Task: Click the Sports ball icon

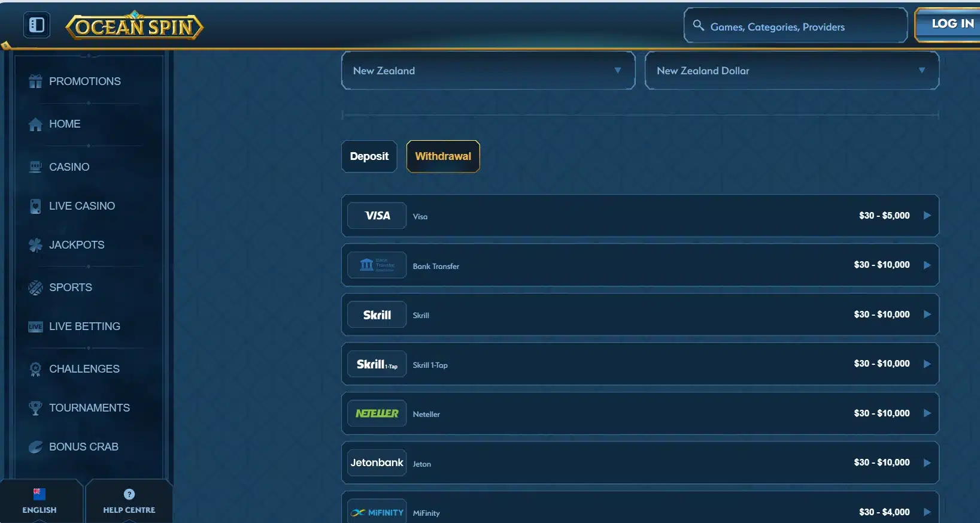Action: (x=35, y=288)
